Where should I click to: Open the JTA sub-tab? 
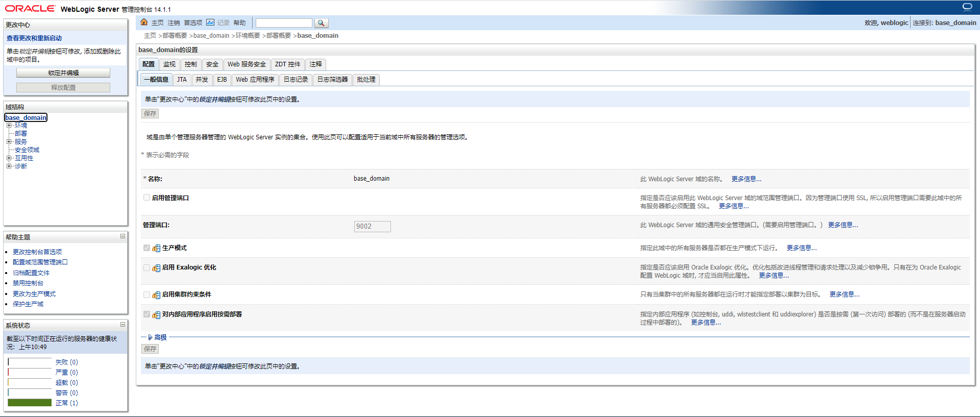point(182,80)
